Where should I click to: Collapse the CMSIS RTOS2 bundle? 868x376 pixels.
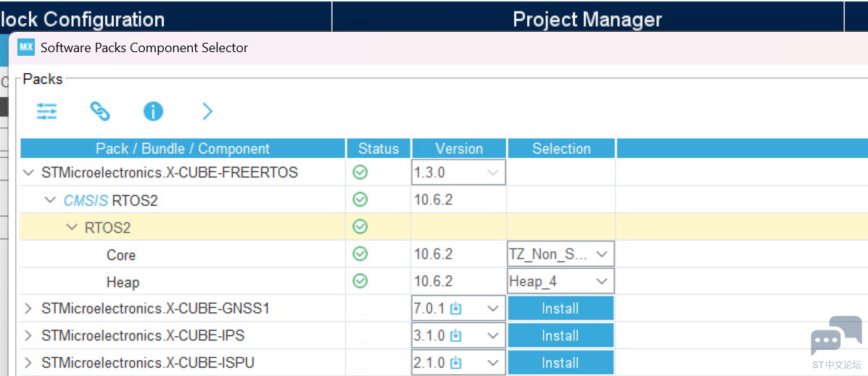50,200
